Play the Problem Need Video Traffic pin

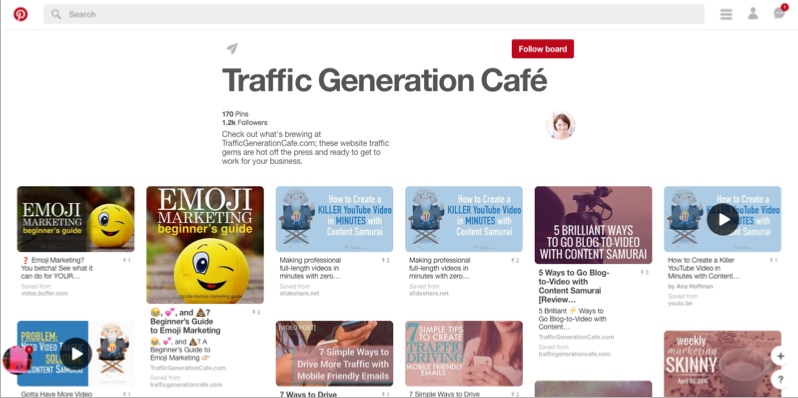click(76, 354)
